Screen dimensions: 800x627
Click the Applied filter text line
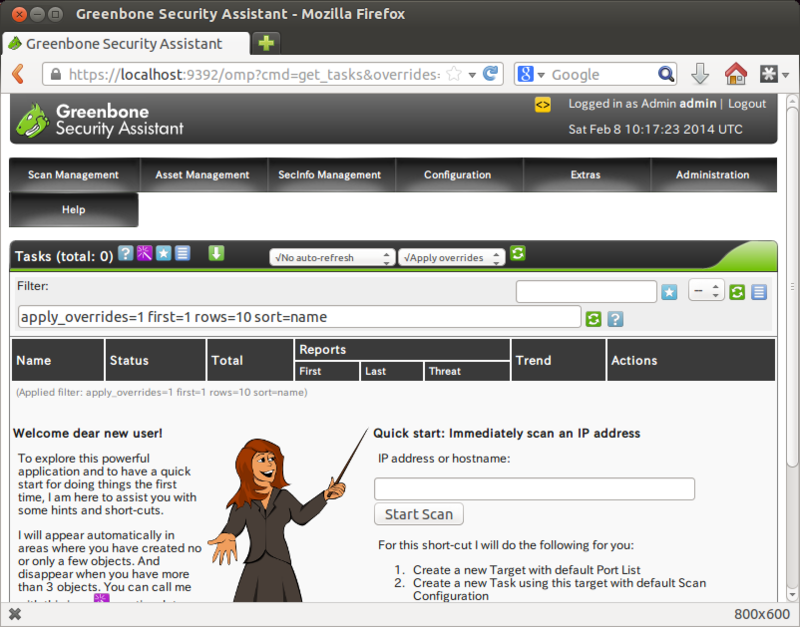(162, 392)
